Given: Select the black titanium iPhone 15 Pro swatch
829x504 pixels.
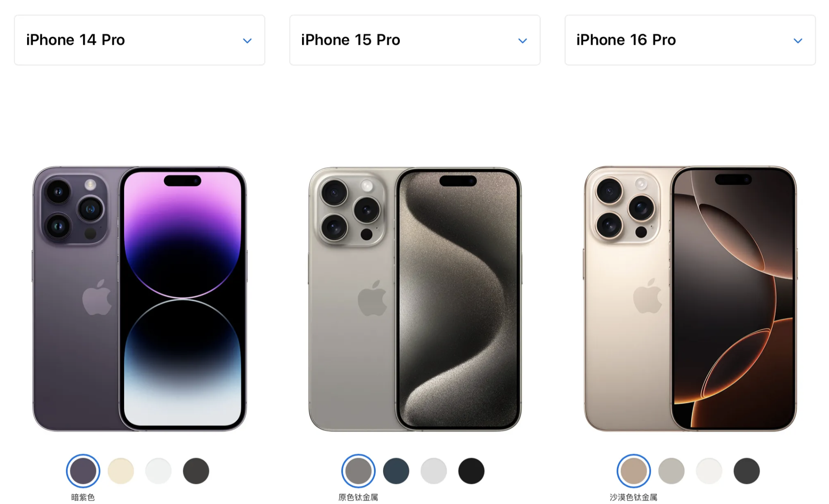Looking at the screenshot, I should pos(471,471).
